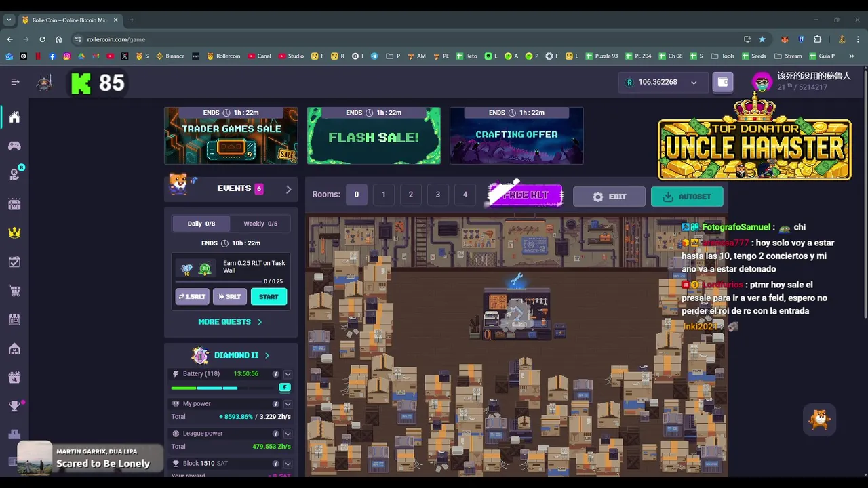Open browser extensions puzzle icon
Viewport: 868px width, 488px height.
(817, 39)
